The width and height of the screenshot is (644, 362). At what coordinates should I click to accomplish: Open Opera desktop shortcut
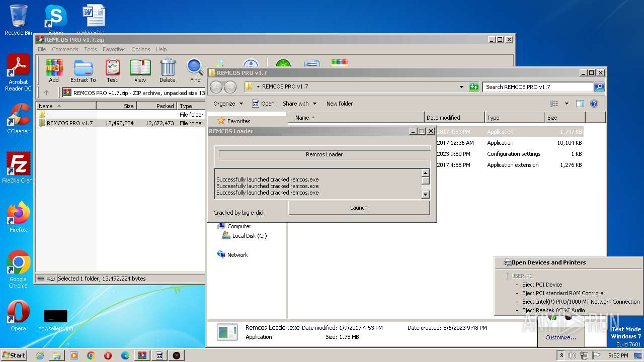coord(18,316)
